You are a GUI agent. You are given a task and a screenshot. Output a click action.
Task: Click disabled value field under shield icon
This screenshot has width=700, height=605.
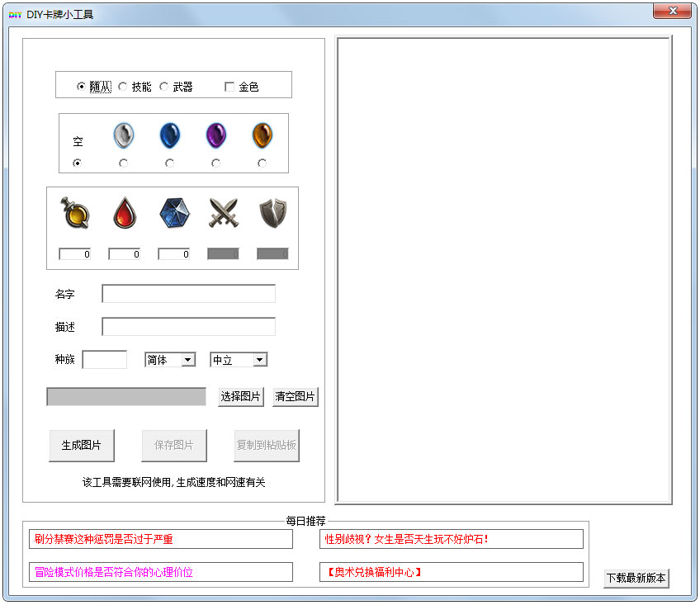272,254
